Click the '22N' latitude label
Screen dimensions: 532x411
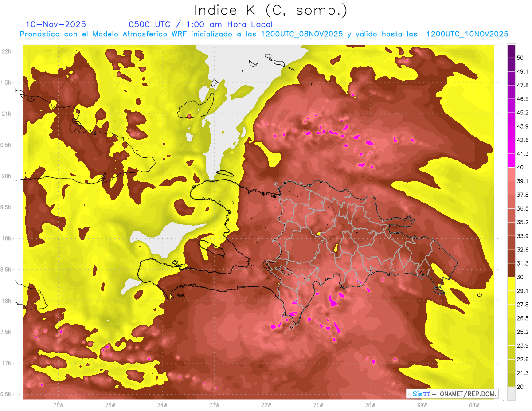click(8, 51)
